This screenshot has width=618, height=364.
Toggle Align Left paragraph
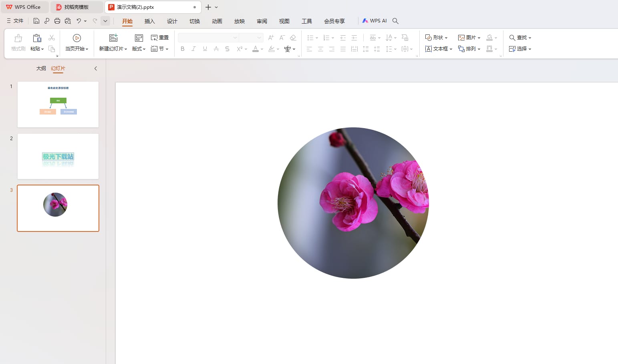pos(309,49)
